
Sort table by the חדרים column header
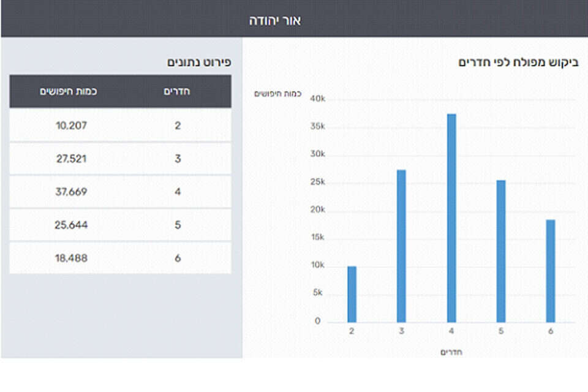click(177, 91)
